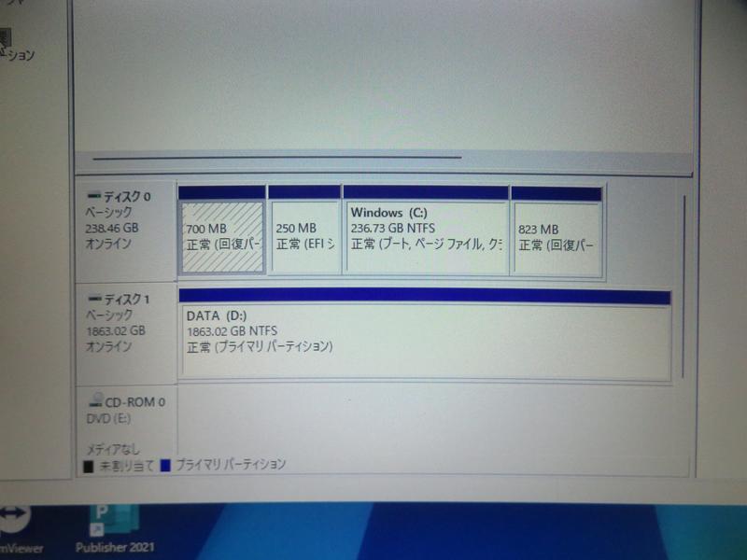Click the ベーシック text under ディスク 0
Viewport: 747px width, 560px height.
[x=109, y=213]
